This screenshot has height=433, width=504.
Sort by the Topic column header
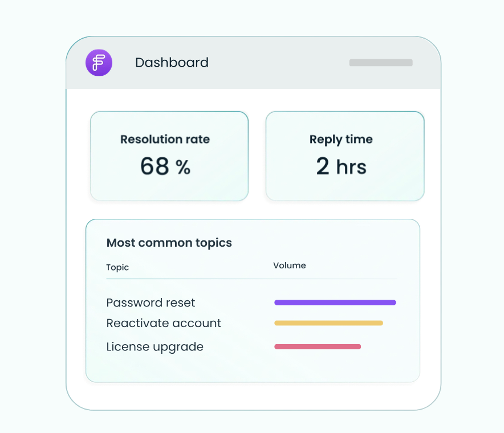(117, 267)
